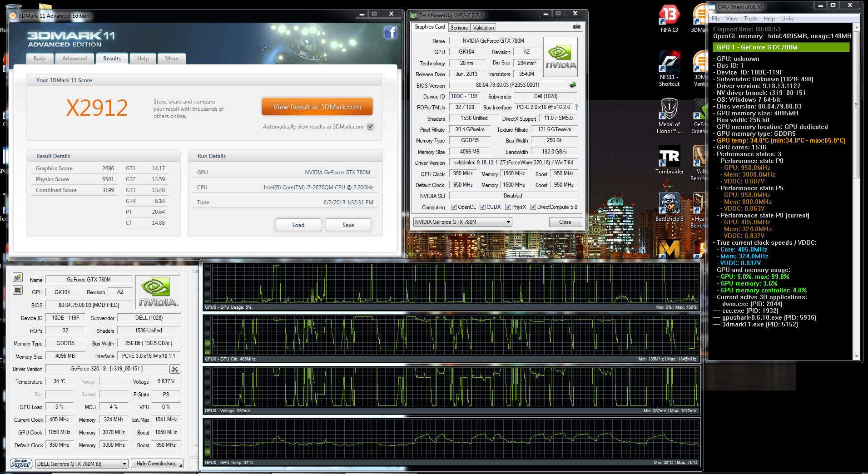
Task: Click the second small icon below it in NVIDIA Inspector
Action: [18, 290]
